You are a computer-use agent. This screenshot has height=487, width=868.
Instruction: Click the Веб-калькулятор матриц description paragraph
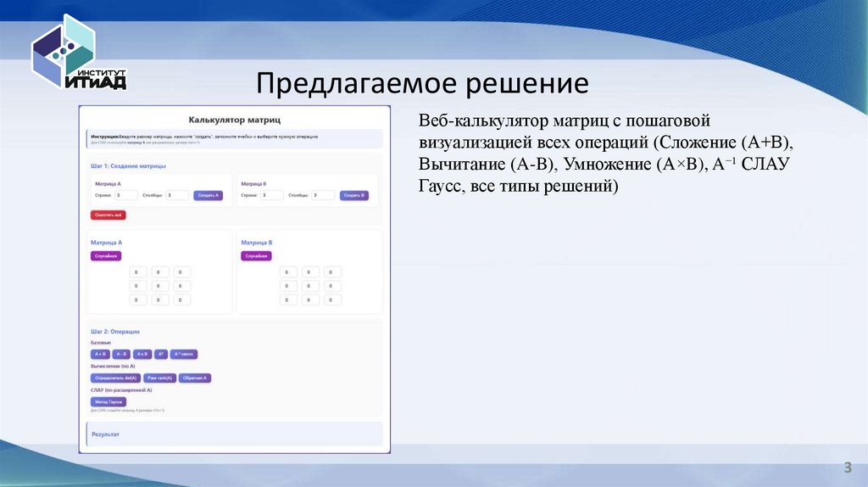pyautogui.click(x=605, y=154)
